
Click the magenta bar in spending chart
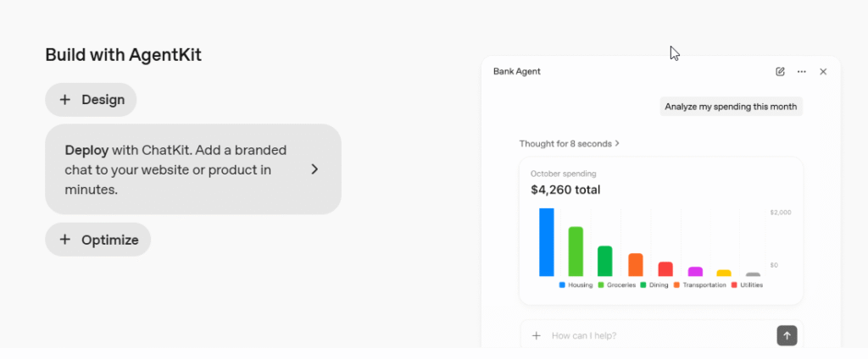tap(695, 271)
